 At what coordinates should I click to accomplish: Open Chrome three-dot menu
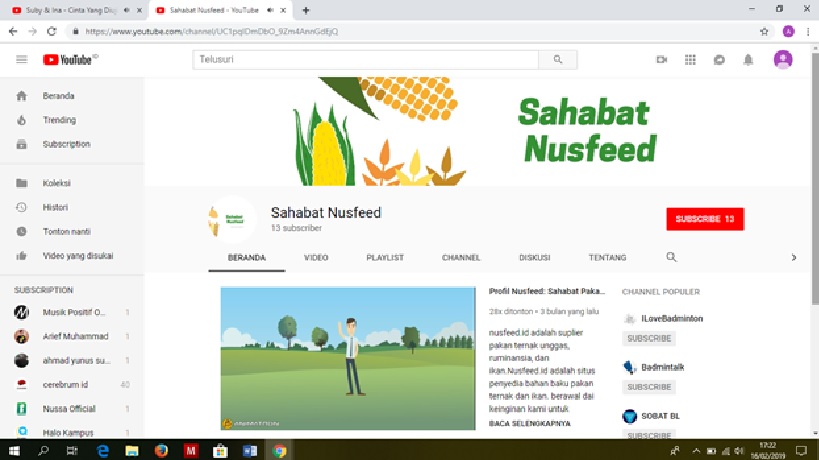click(x=808, y=31)
